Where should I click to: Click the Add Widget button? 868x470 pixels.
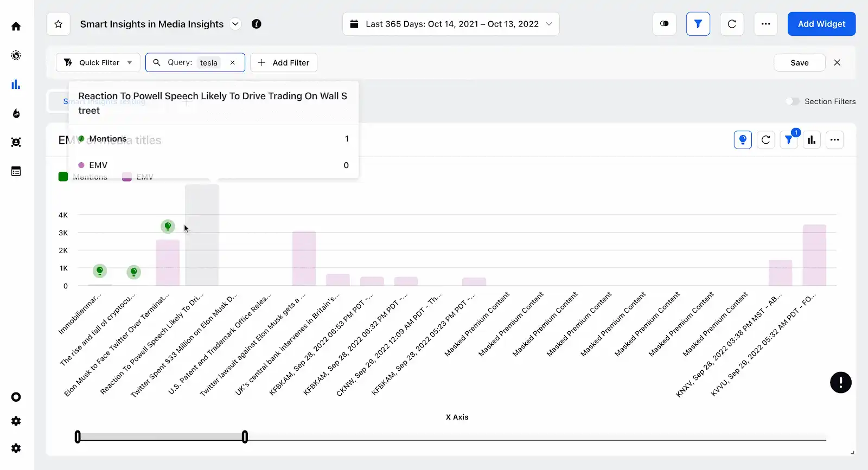point(821,24)
